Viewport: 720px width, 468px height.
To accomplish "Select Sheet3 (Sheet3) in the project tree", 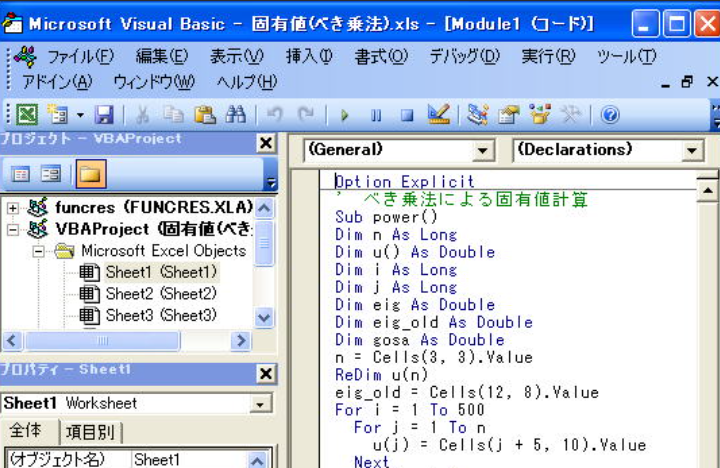I will tap(161, 316).
